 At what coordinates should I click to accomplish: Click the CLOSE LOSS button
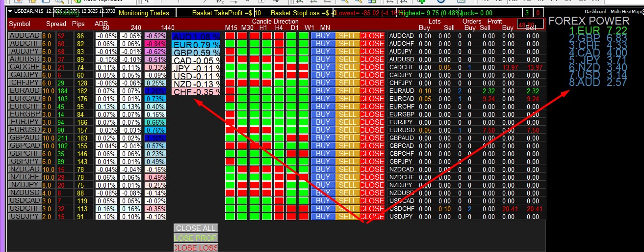coord(196,248)
